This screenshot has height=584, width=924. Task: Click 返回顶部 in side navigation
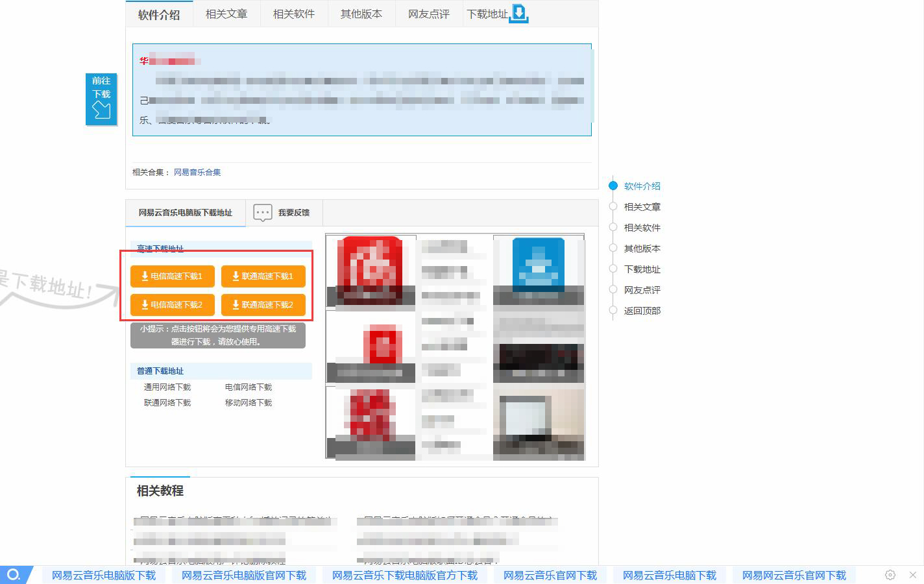[x=642, y=311]
